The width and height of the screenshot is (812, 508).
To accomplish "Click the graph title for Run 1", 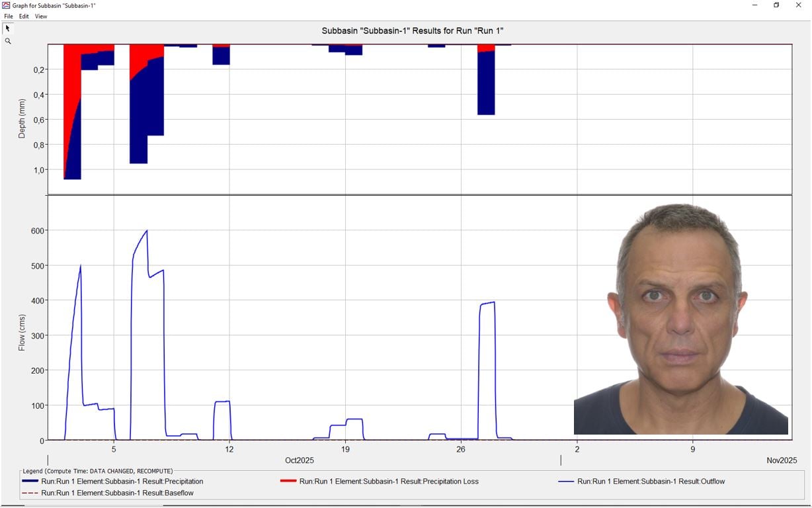I will [413, 31].
